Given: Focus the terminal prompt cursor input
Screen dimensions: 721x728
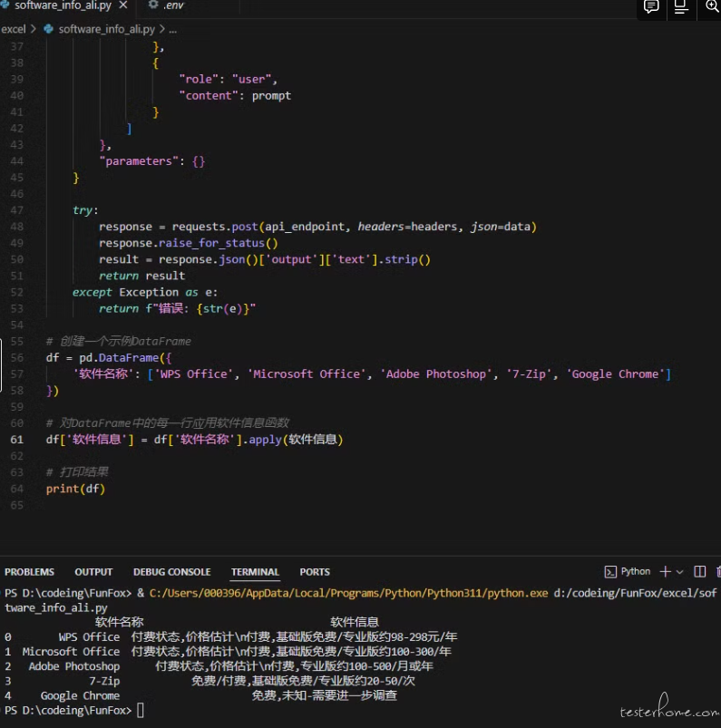Looking at the screenshot, I should (x=141, y=711).
